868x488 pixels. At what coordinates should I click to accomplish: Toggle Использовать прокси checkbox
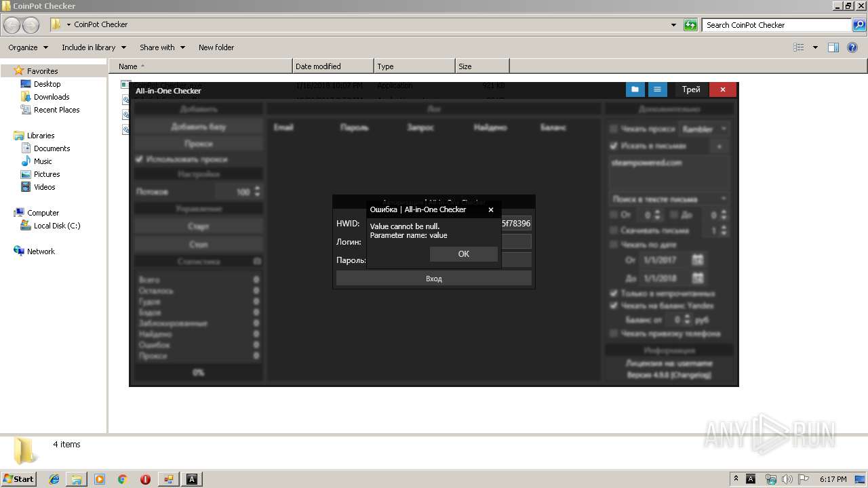(140, 159)
